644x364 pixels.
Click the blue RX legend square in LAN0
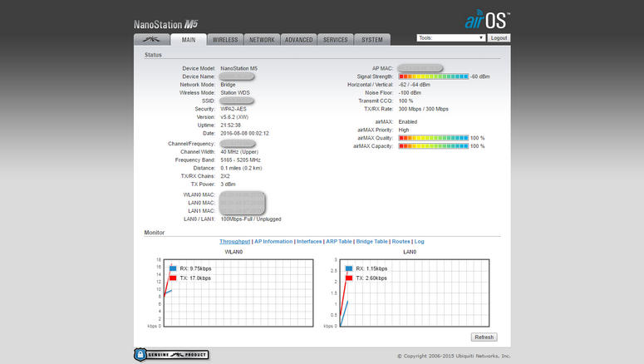pos(349,268)
